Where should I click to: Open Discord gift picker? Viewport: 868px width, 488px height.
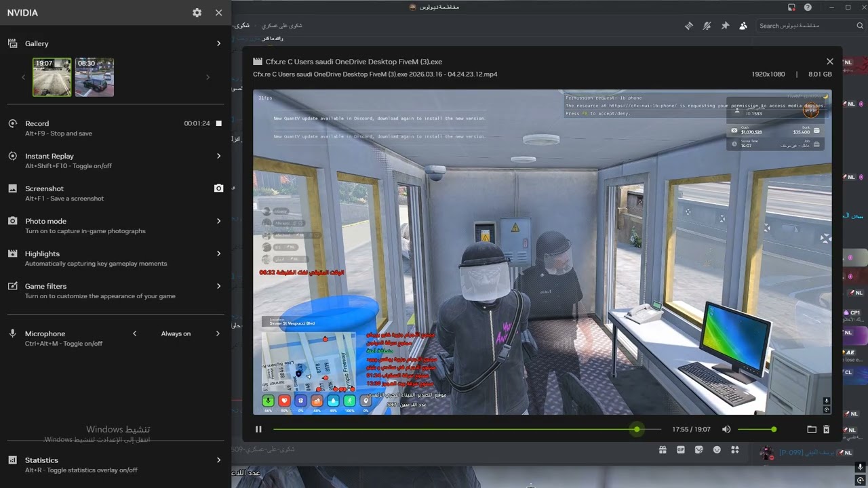[663, 450]
